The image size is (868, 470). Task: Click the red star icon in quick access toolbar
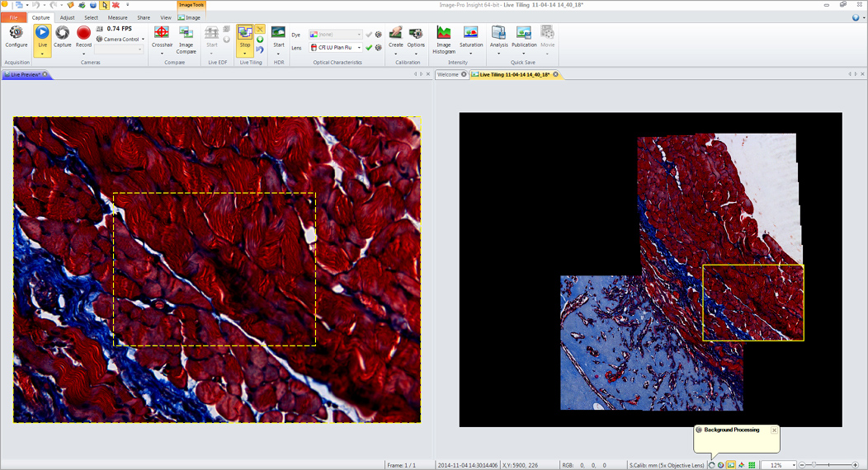[116, 5]
